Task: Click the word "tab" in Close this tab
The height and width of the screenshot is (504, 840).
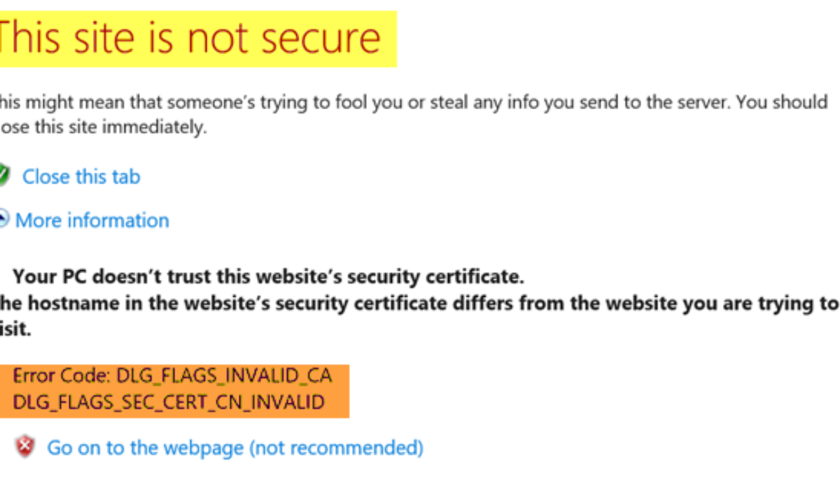Action: [x=126, y=176]
